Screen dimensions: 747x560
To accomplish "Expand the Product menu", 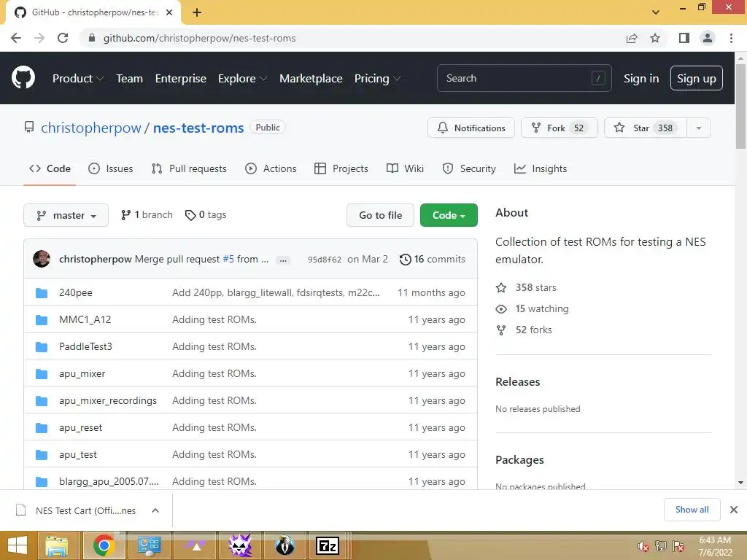I will (77, 79).
